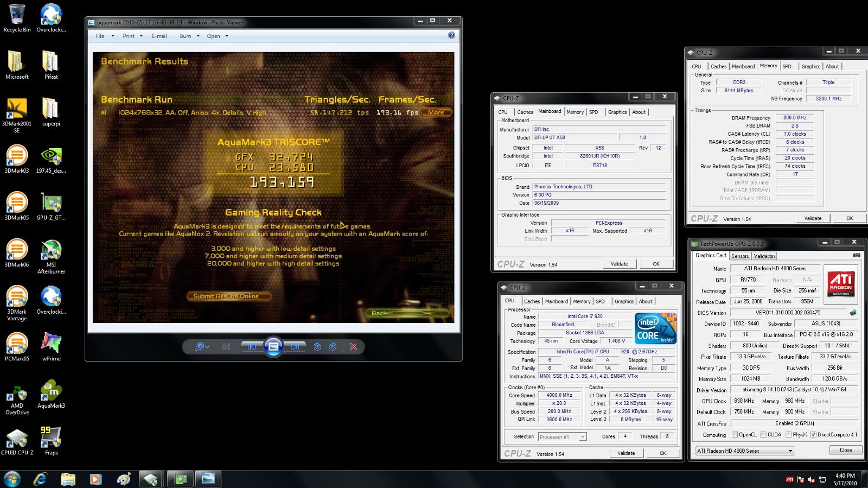Launch the wPrime desktop icon
The width and height of the screenshot is (868, 488).
coord(51,347)
